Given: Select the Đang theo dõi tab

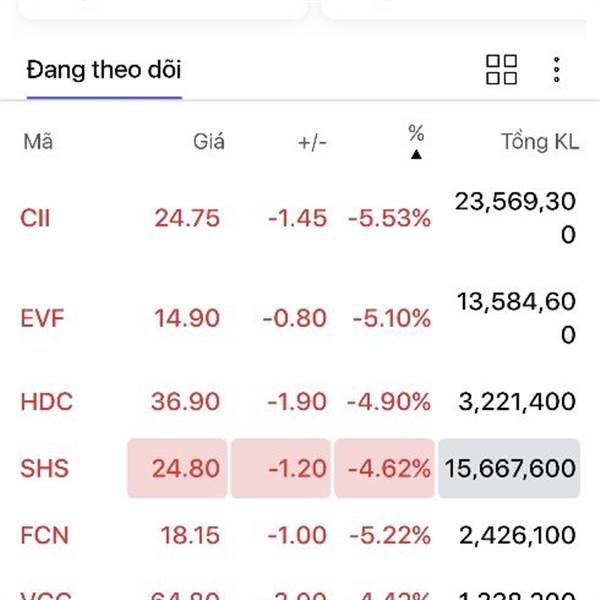Looking at the screenshot, I should click(104, 70).
